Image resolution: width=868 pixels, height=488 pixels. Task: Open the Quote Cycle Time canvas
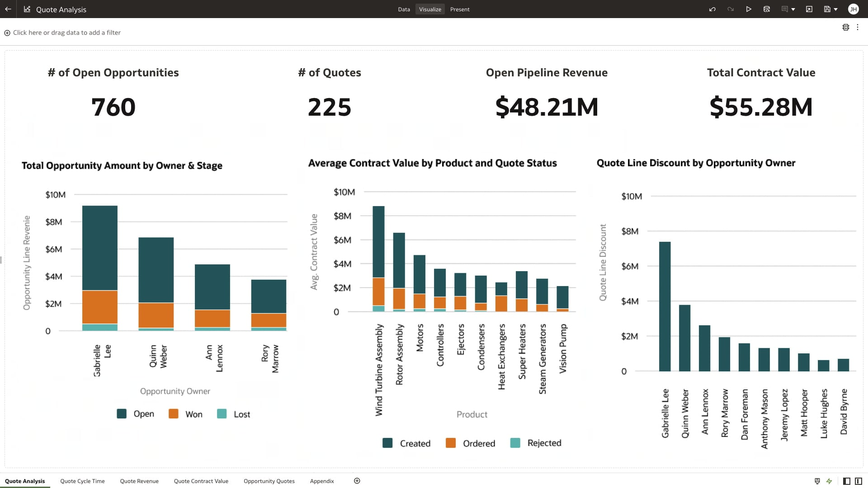(82, 481)
